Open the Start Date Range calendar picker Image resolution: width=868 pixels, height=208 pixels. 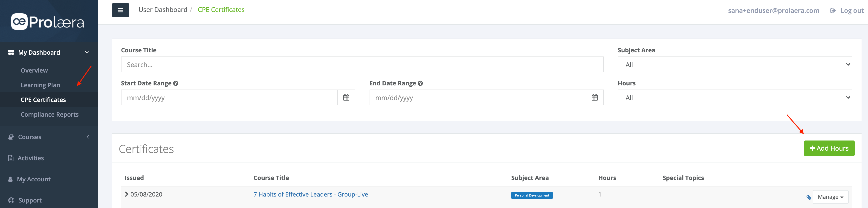pos(346,97)
